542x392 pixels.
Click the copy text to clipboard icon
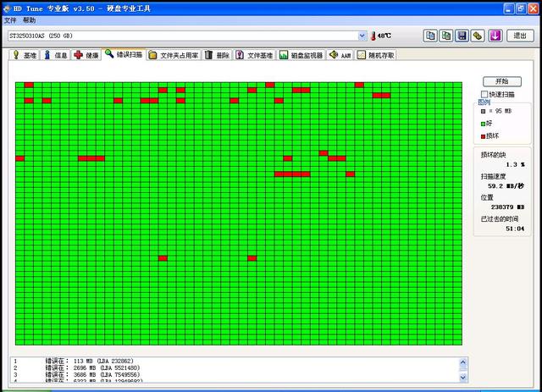click(430, 36)
